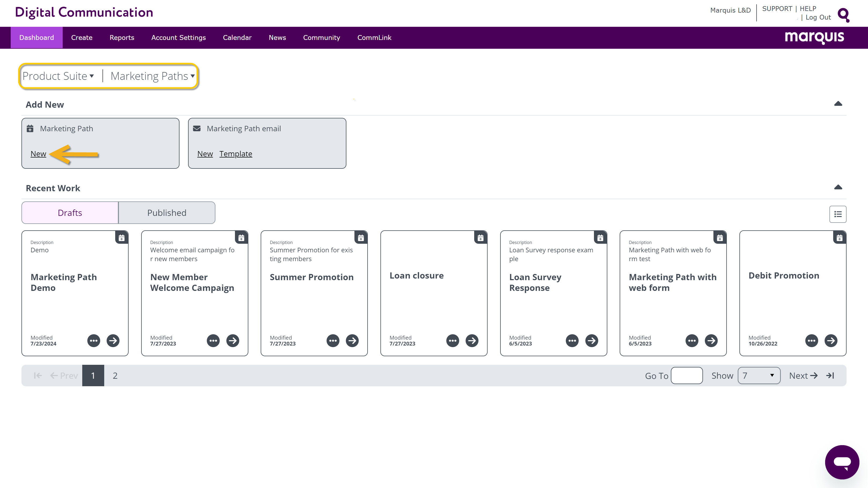The width and height of the screenshot is (868, 488).
Task: Click calendar icon on Summer Promotion card
Action: pyautogui.click(x=361, y=238)
